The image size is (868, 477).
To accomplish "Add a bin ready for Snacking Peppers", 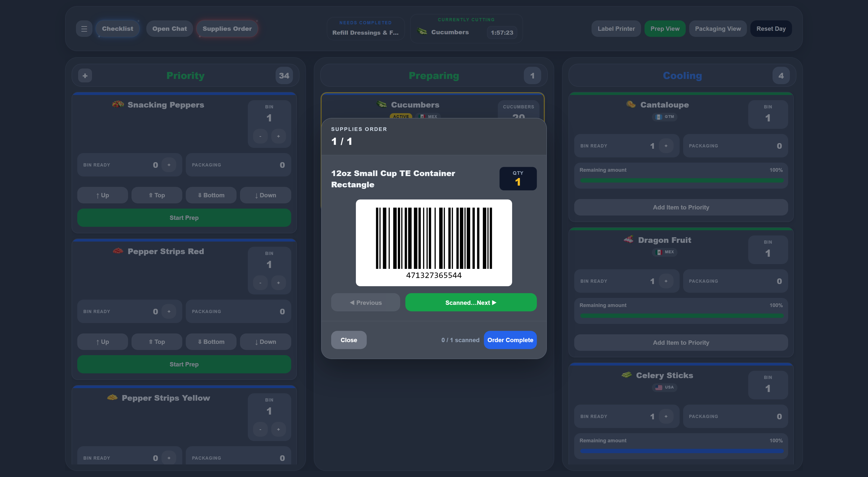I will (x=169, y=165).
